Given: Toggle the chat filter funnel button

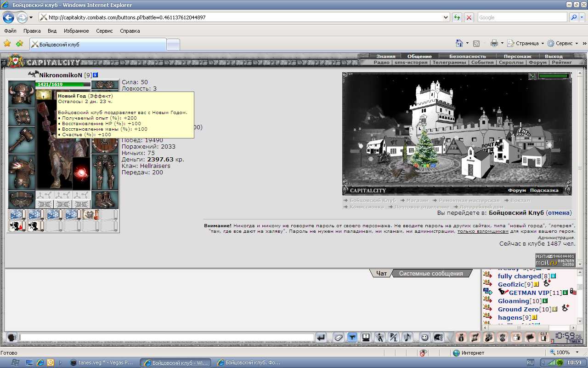Looking at the screenshot, I should 352,337.
